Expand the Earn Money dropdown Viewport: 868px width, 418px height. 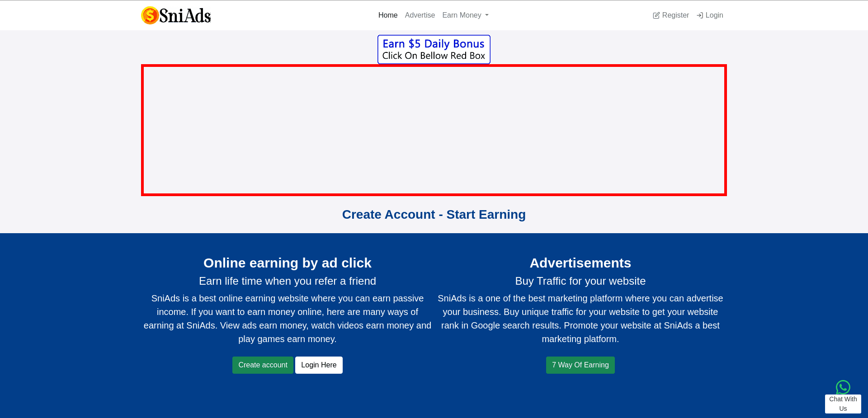(x=465, y=15)
